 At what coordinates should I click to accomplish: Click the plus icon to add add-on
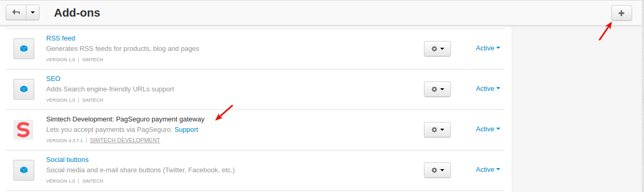click(621, 13)
